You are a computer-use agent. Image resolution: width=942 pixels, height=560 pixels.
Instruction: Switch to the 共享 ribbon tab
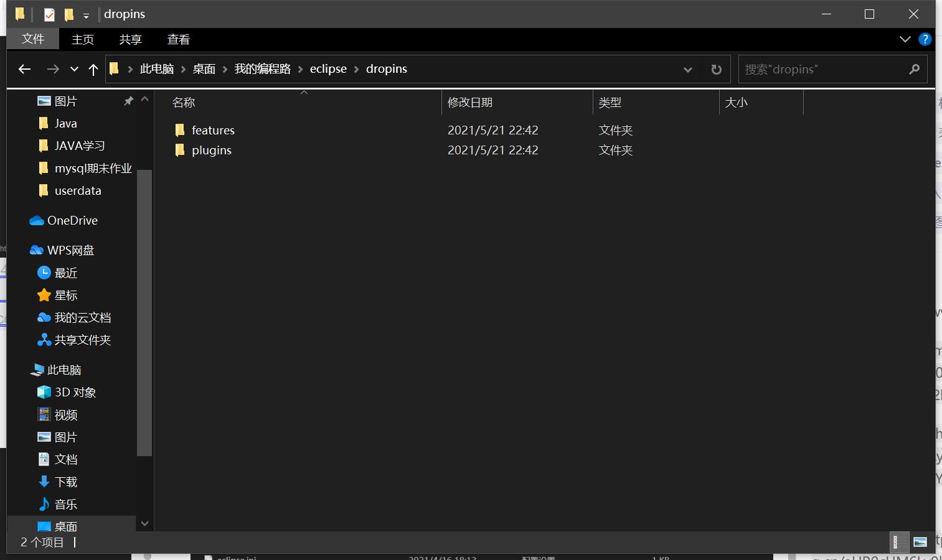131,39
